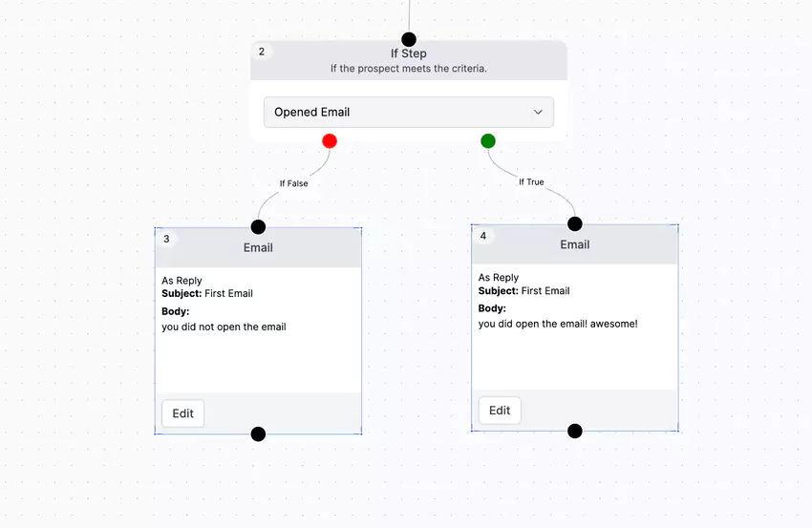Click step number 4 badge

[483, 236]
